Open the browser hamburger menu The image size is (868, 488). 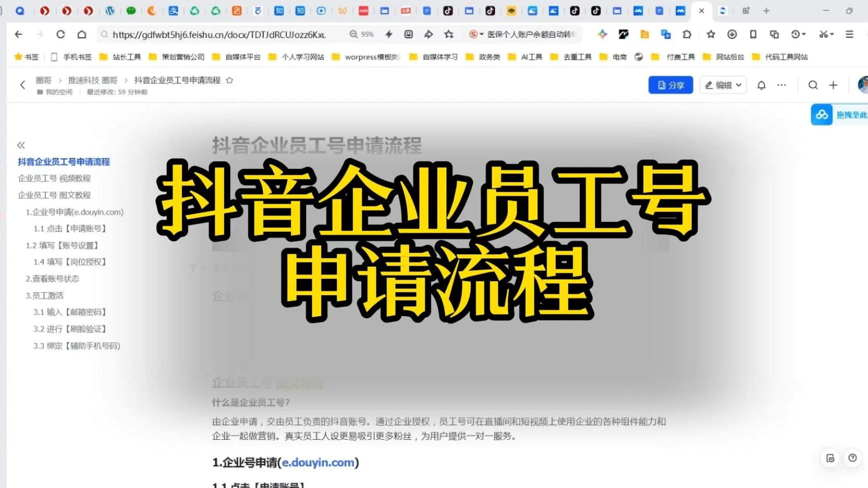click(849, 34)
